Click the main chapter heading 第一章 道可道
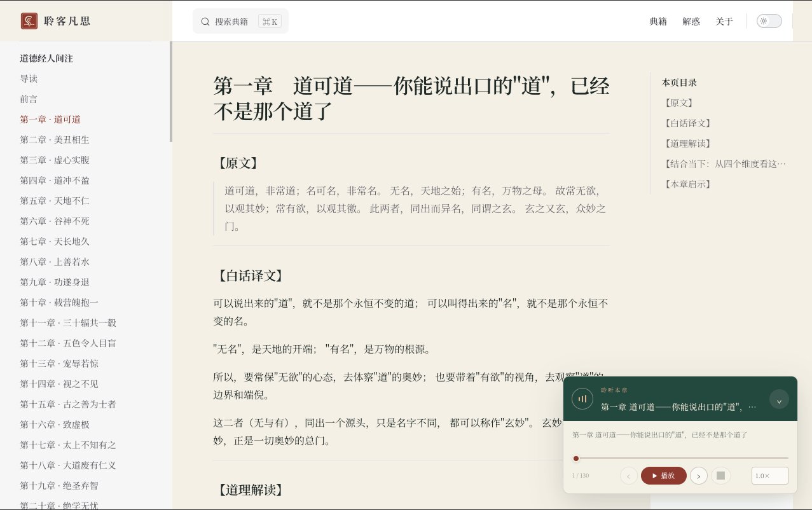This screenshot has width=812, height=510. 411,98
